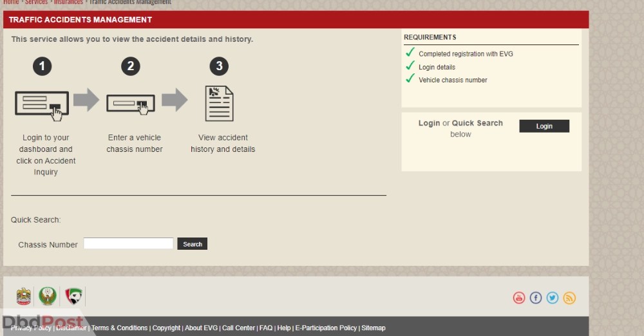Open Terms & Conditions footer link
The width and height of the screenshot is (644, 336).
[x=120, y=328]
